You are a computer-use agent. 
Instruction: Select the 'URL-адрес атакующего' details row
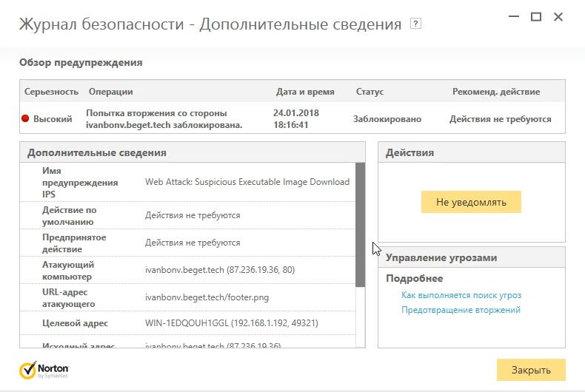click(188, 298)
